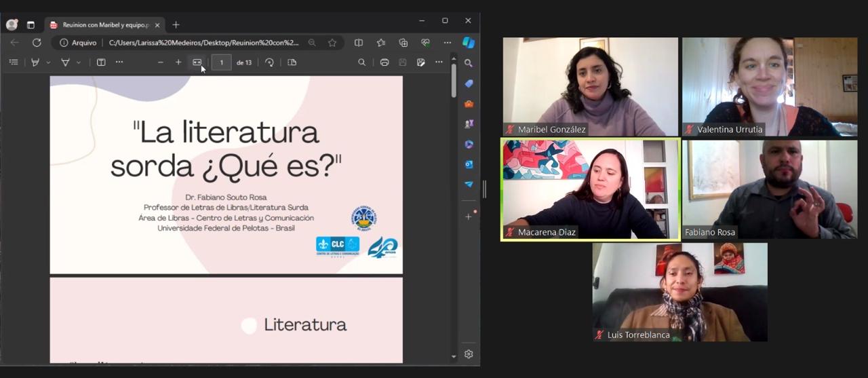The image size is (868, 378).
Task: Click the PDF zoom out minus button
Action: pyautogui.click(x=161, y=62)
